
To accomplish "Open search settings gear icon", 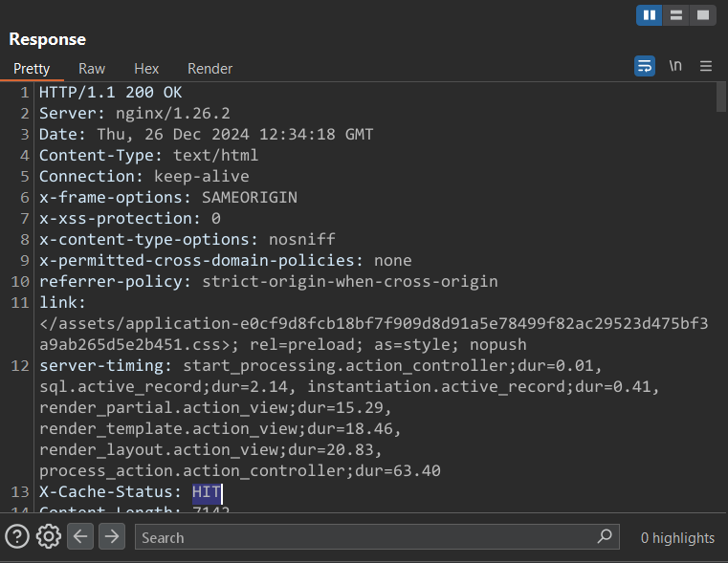I will pos(48,536).
